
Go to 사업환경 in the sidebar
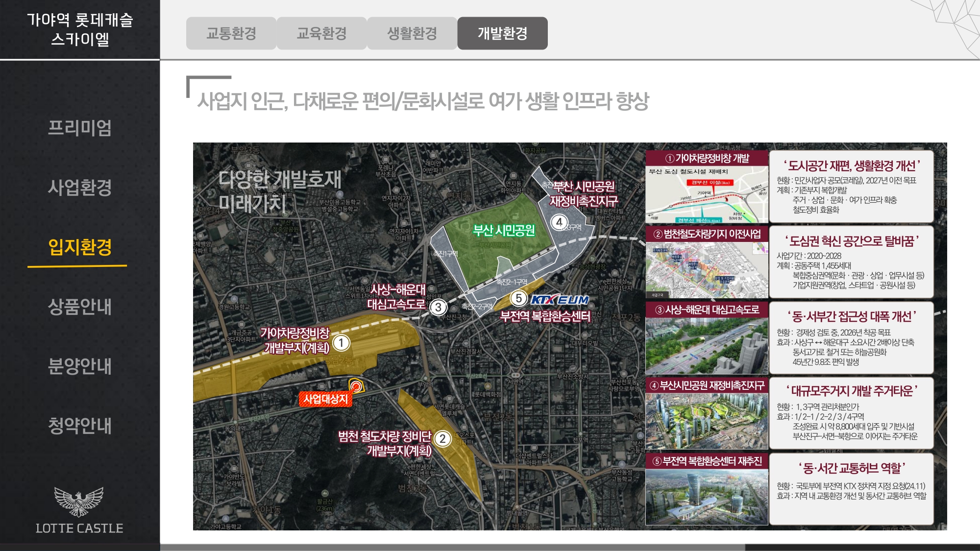coord(79,188)
